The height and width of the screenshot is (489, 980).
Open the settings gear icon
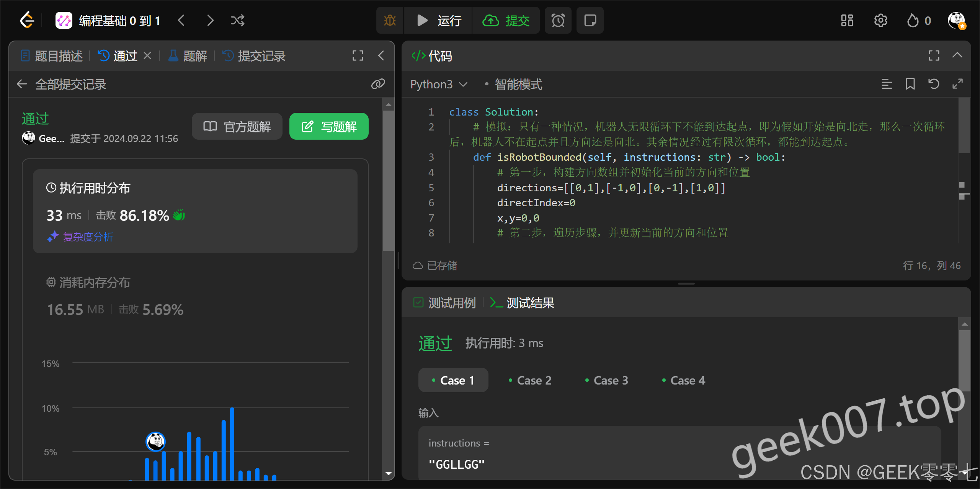tap(880, 20)
